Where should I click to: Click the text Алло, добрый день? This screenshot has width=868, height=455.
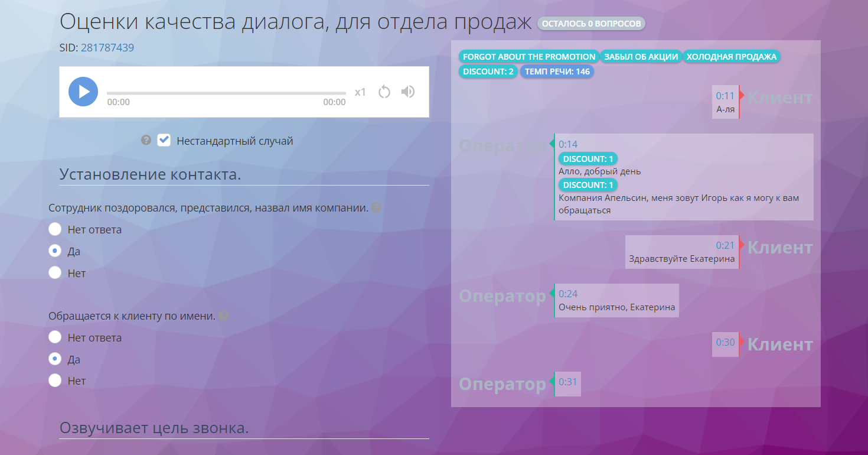tap(600, 171)
